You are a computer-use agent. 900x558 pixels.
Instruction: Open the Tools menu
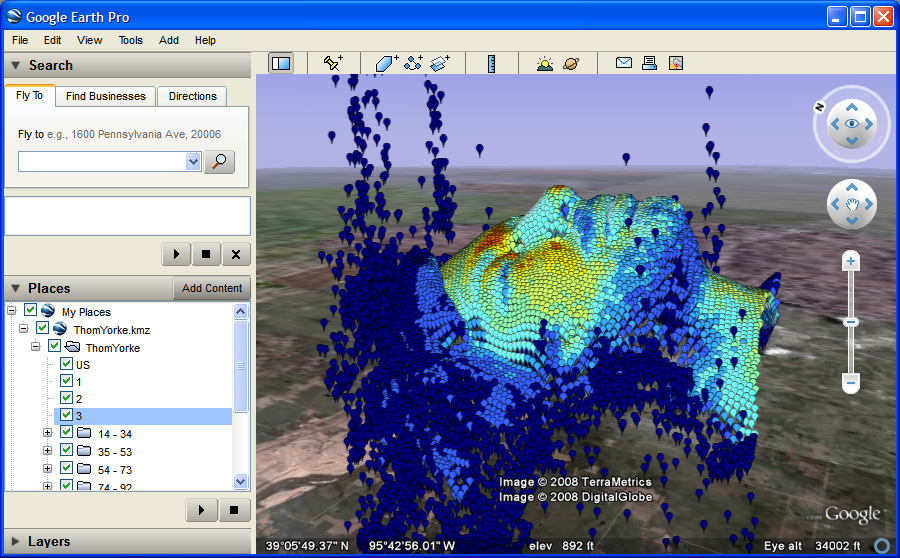130,40
